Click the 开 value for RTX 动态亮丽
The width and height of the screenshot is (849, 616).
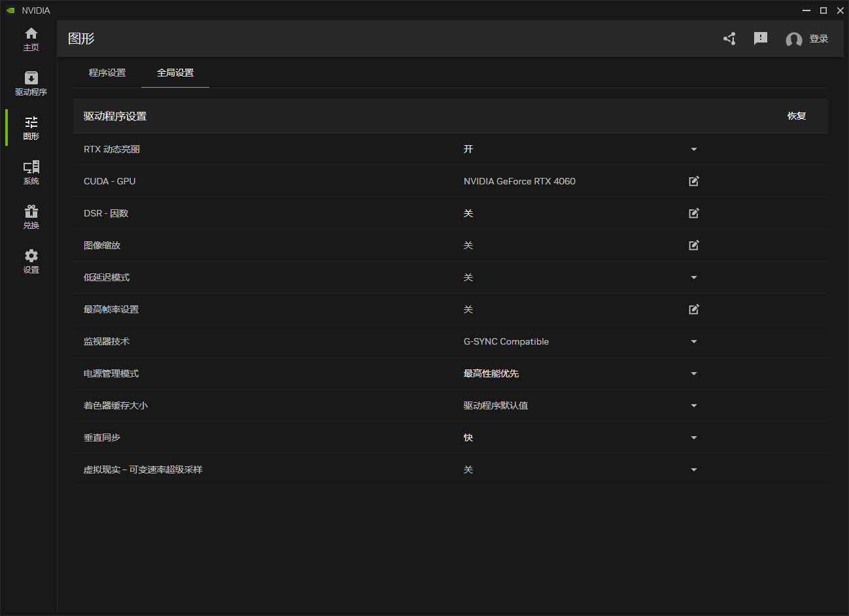(468, 149)
